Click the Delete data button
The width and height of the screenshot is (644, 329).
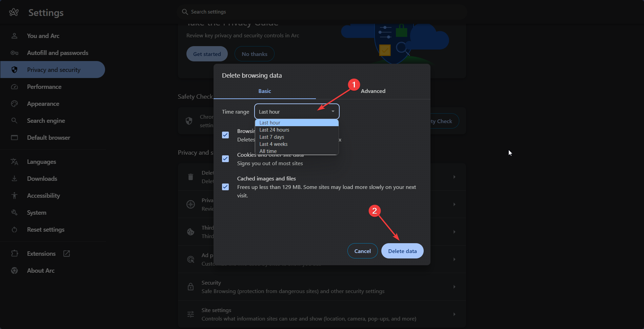pyautogui.click(x=402, y=251)
